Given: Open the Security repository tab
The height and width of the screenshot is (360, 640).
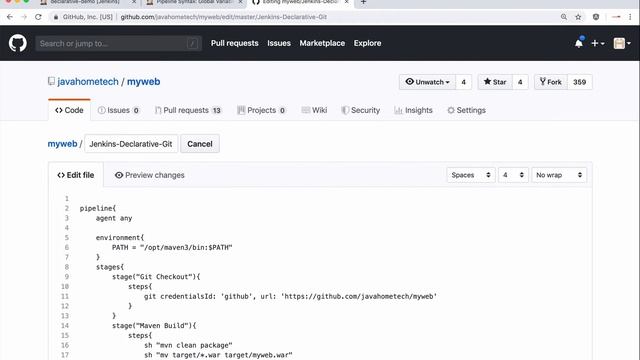Looking at the screenshot, I should tap(360, 110).
